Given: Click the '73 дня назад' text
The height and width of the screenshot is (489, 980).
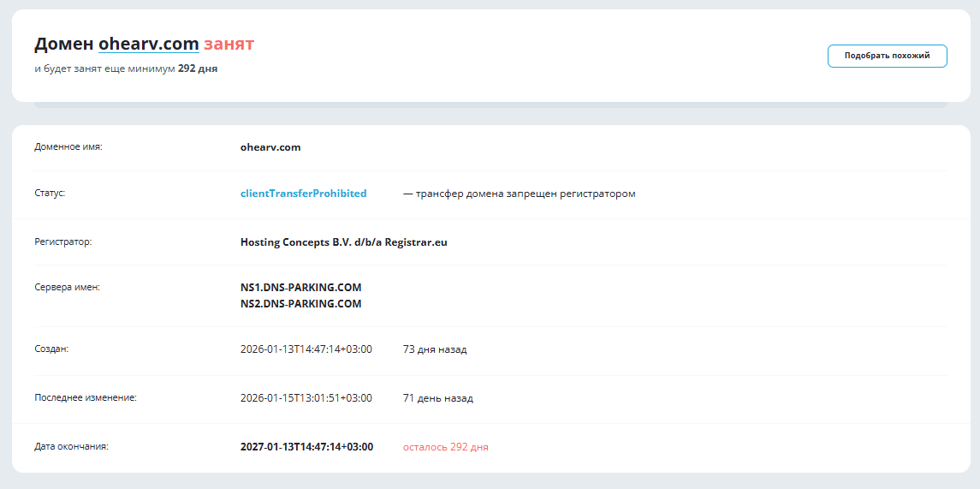Looking at the screenshot, I should 435,349.
